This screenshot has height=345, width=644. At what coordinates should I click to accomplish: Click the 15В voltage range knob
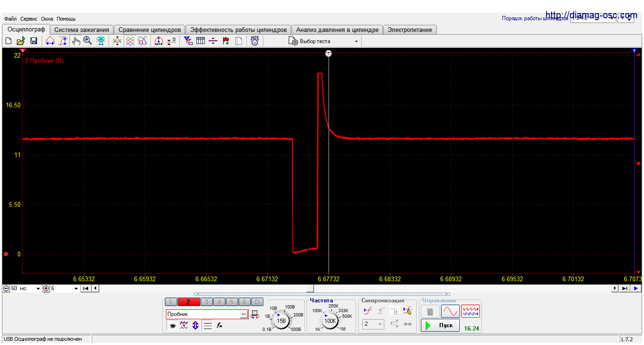pyautogui.click(x=281, y=321)
